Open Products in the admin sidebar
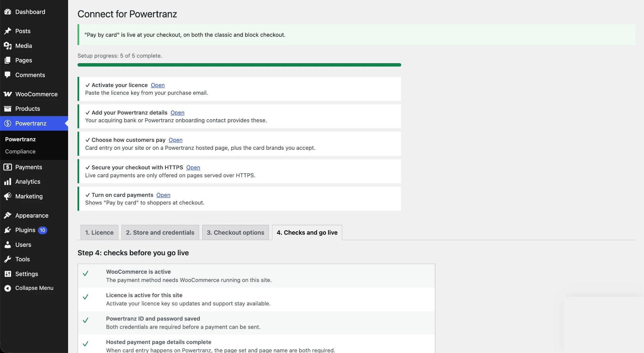644x353 pixels. 34,108
